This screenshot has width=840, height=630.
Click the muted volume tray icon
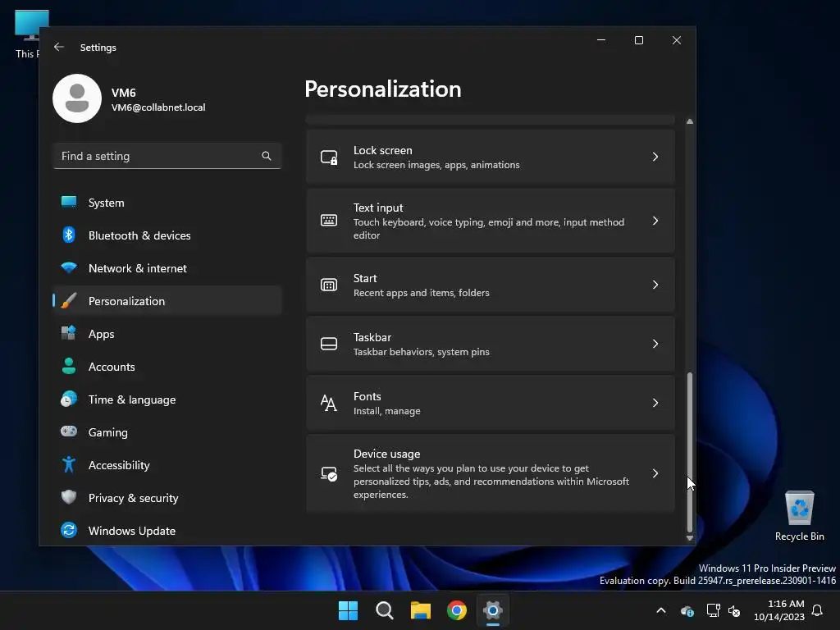pos(734,610)
